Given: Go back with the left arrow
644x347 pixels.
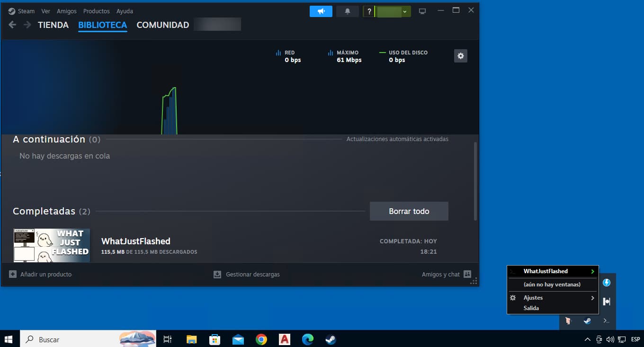Looking at the screenshot, I should pyautogui.click(x=12, y=25).
